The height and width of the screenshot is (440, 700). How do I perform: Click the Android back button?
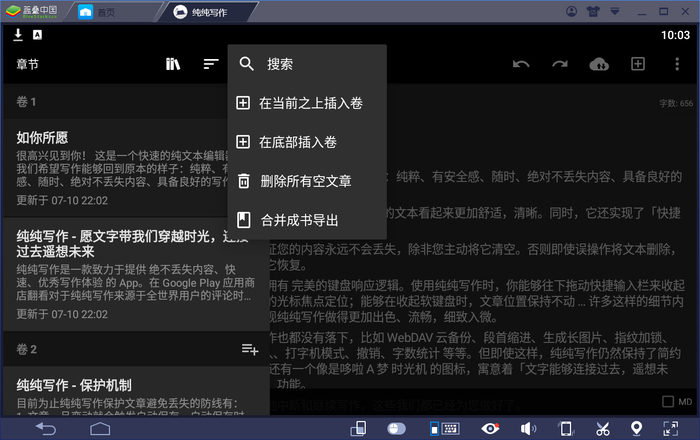click(x=46, y=429)
